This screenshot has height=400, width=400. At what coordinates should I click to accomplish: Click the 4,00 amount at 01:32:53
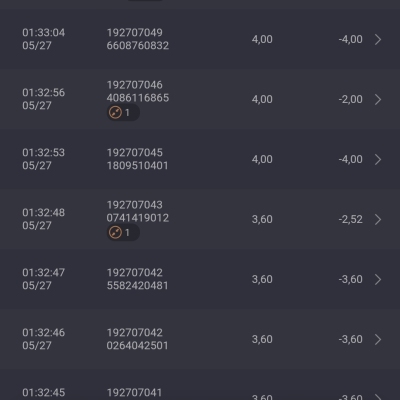262,159
